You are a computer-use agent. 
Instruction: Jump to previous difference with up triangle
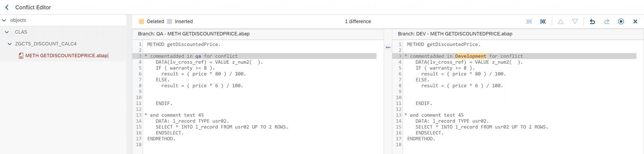pyautogui.click(x=561, y=22)
